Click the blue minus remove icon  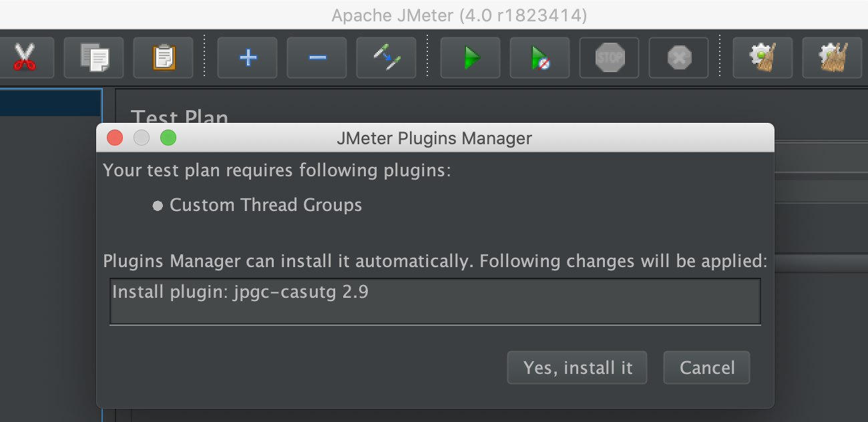click(x=316, y=57)
